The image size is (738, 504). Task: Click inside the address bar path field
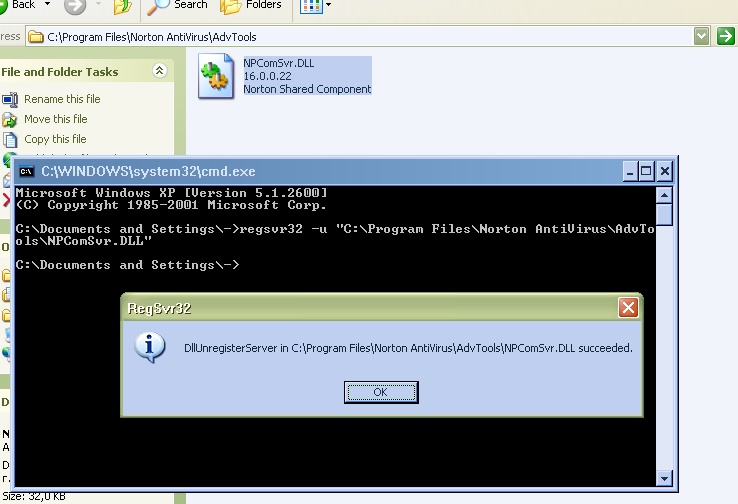pos(360,37)
